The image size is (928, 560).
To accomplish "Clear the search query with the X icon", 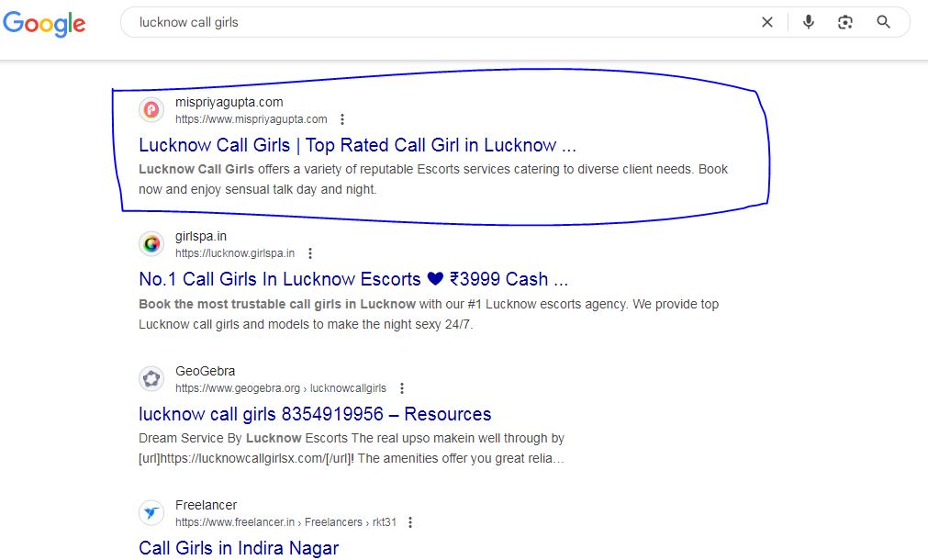I will point(766,21).
